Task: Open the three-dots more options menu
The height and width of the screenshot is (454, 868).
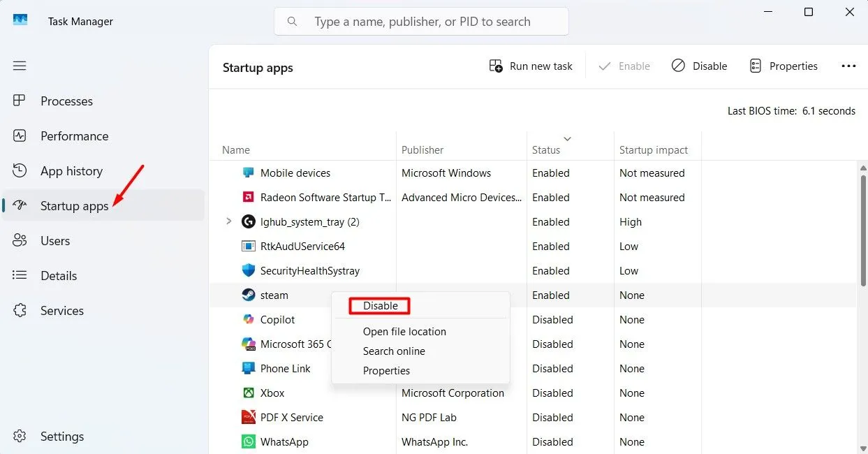Action: click(x=848, y=66)
